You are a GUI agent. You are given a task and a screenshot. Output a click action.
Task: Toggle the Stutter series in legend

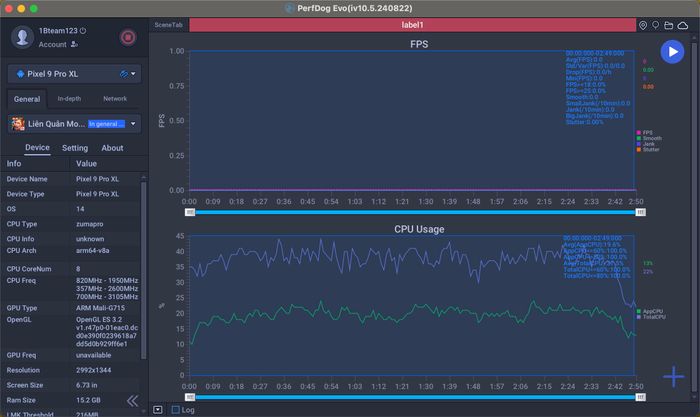coord(648,150)
